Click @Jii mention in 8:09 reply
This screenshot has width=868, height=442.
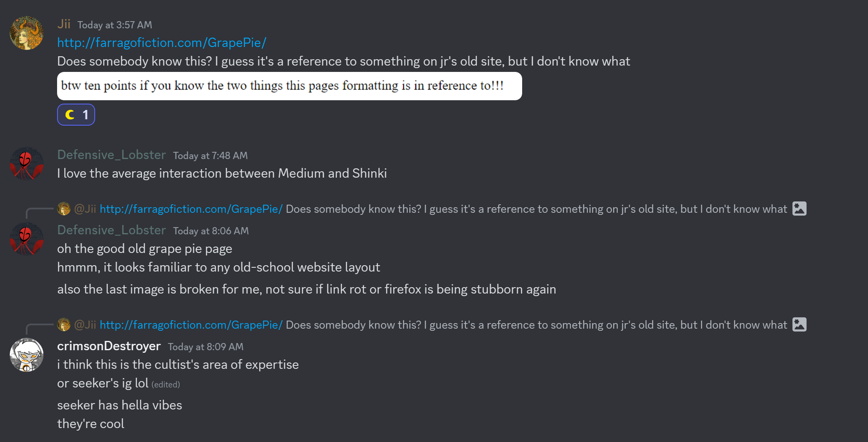pos(85,325)
